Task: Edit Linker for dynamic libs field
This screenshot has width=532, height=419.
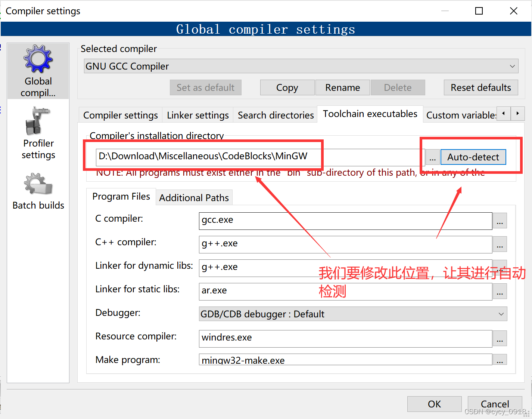Action: pyautogui.click(x=345, y=268)
